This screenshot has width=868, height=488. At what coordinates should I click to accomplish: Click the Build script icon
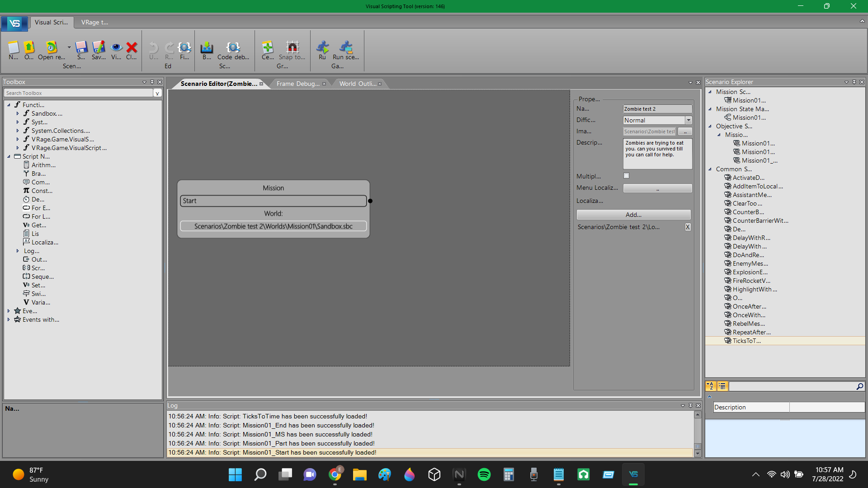207,47
